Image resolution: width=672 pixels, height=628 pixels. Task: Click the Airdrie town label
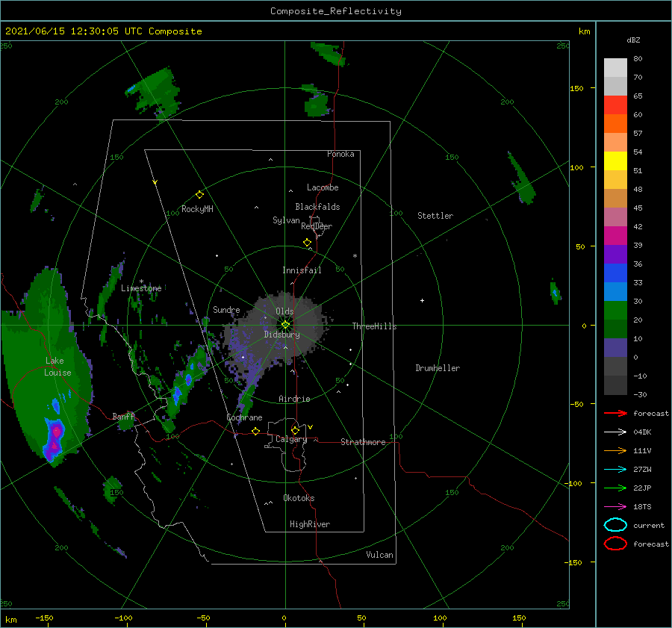pyautogui.click(x=294, y=399)
